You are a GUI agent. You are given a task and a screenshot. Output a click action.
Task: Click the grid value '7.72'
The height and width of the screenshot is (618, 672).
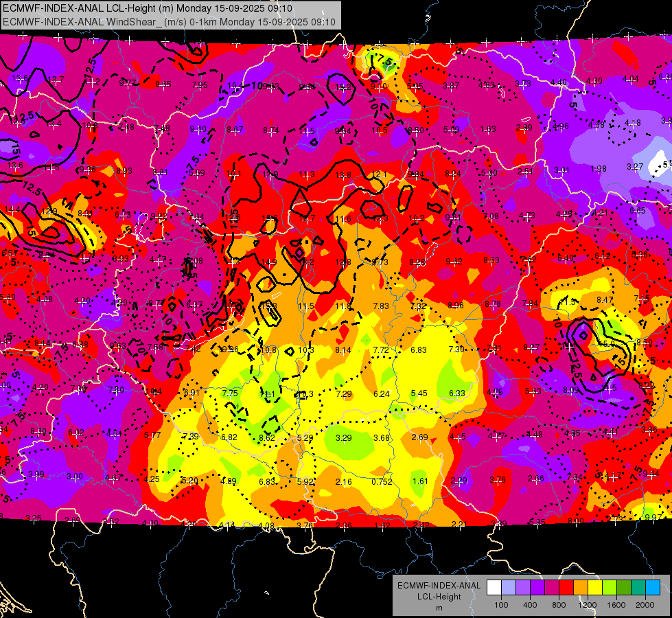point(381,350)
